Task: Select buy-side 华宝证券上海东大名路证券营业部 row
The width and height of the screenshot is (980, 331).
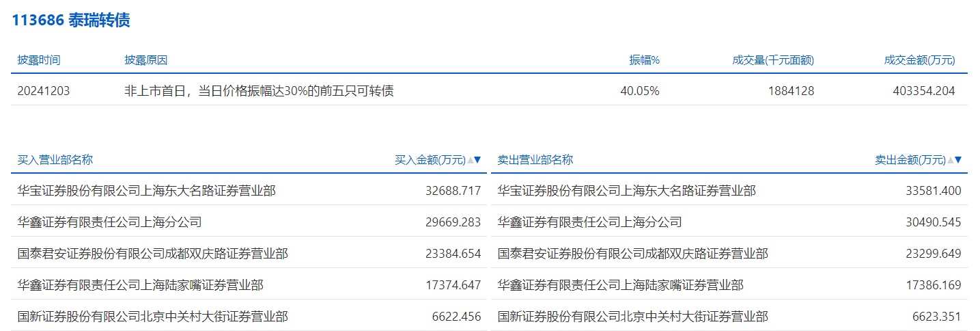Action: [249, 191]
